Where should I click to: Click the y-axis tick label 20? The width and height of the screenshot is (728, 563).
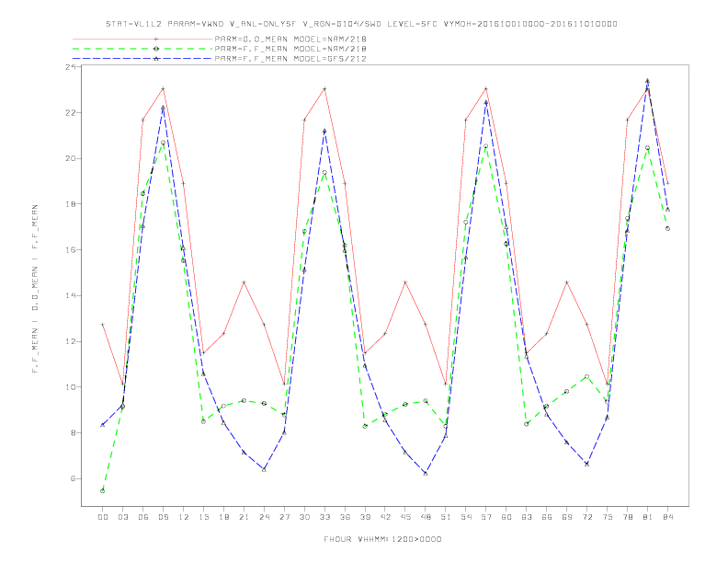click(x=71, y=158)
